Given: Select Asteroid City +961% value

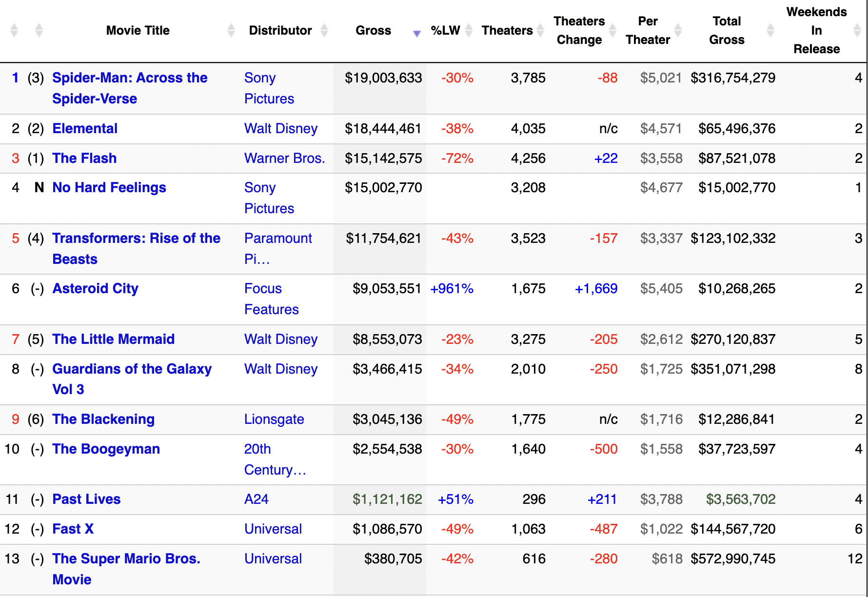Looking at the screenshot, I should (x=452, y=288).
